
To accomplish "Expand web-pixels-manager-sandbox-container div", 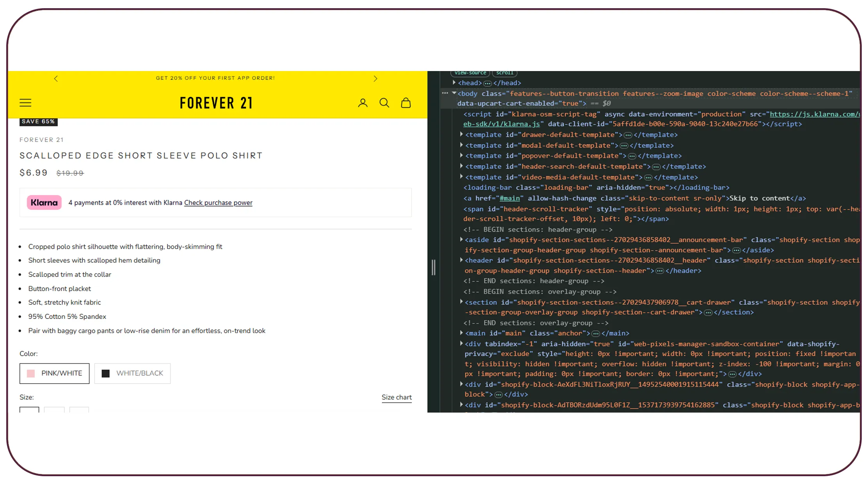I will [462, 343].
